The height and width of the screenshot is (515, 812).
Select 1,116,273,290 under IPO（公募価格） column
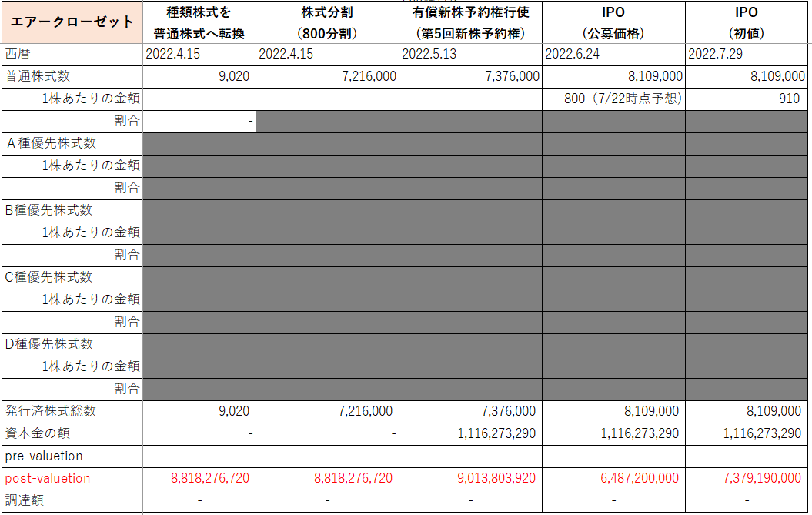pos(640,433)
